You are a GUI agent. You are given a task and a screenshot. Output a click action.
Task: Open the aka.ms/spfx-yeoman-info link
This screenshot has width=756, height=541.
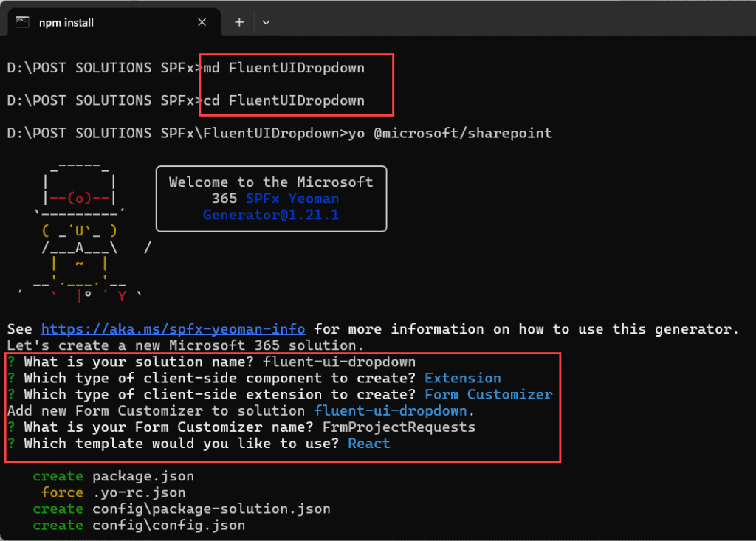[173, 329]
